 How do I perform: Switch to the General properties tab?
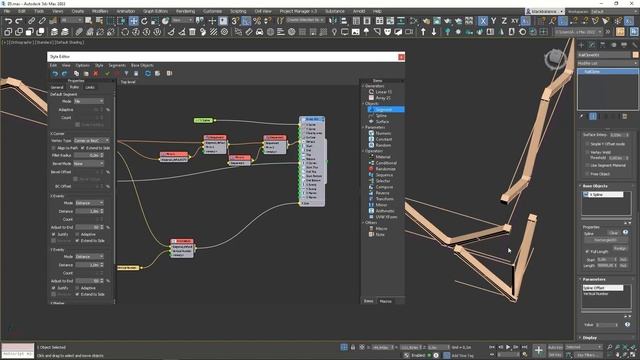tap(57, 87)
